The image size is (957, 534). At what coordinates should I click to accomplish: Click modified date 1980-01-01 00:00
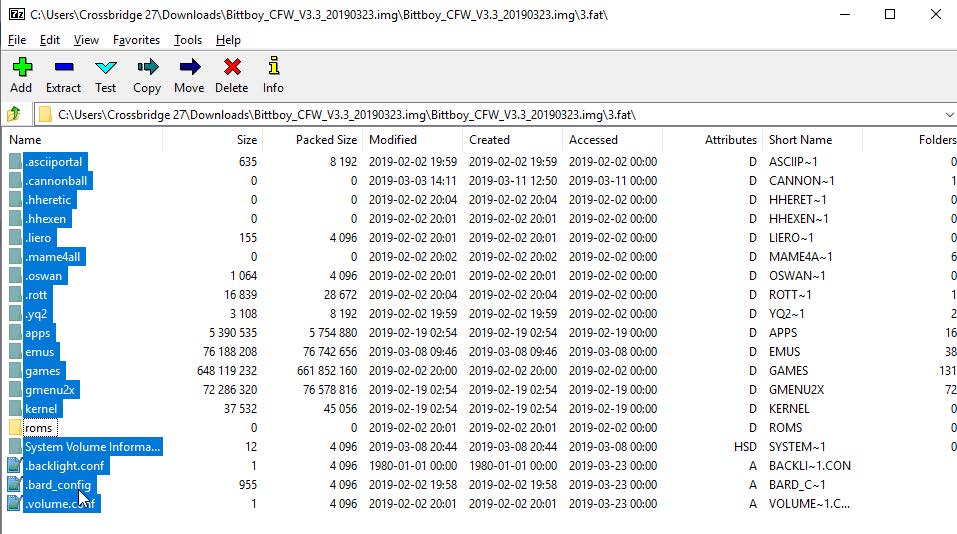(413, 466)
